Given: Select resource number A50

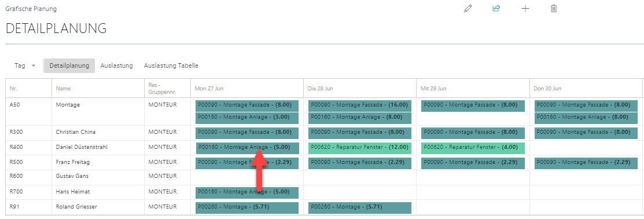Looking at the screenshot, I should pyautogui.click(x=14, y=105).
